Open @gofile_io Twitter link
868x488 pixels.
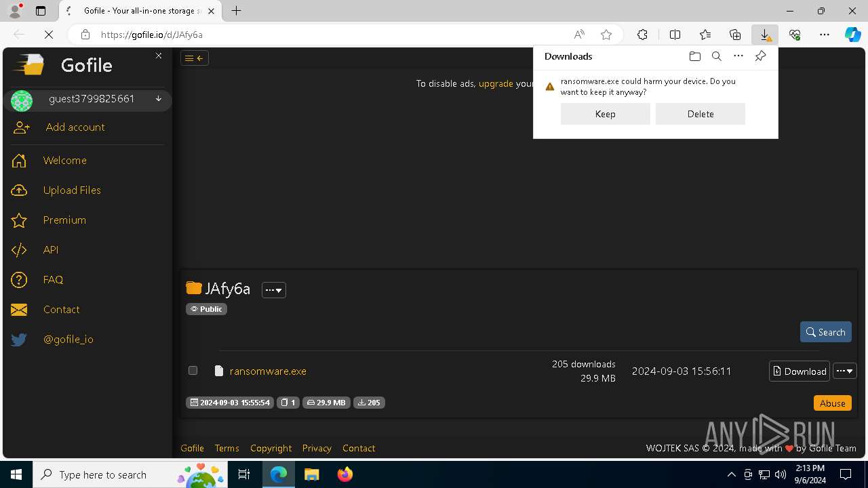click(68, 339)
